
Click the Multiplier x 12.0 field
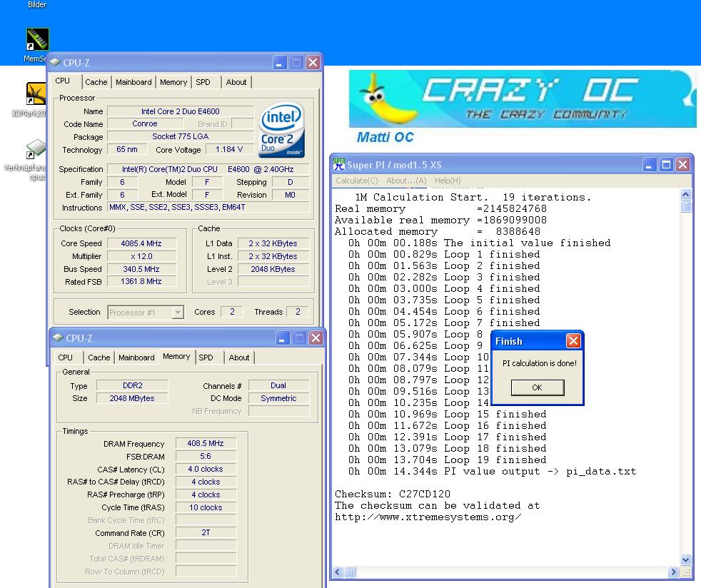(x=141, y=256)
